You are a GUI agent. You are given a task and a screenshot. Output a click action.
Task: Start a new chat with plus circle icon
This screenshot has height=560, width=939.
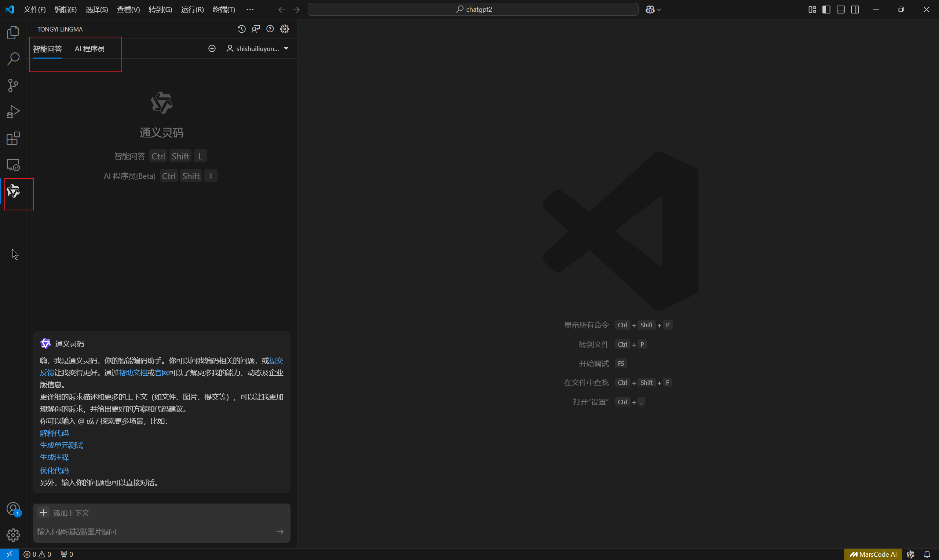tap(212, 48)
